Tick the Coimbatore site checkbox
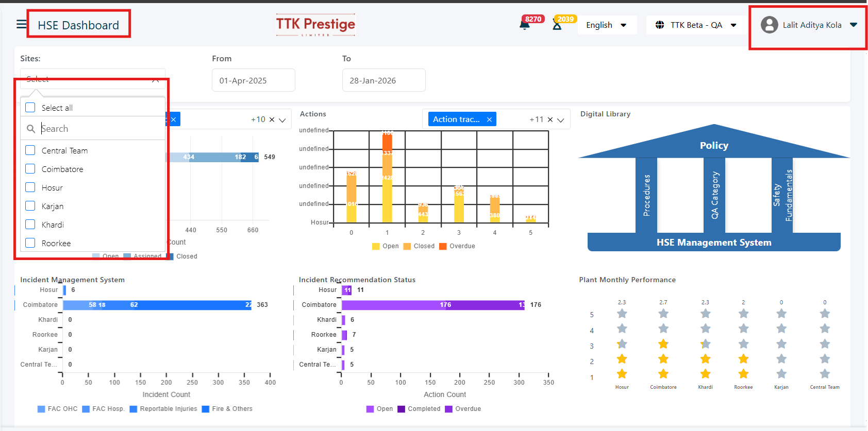 click(x=30, y=169)
